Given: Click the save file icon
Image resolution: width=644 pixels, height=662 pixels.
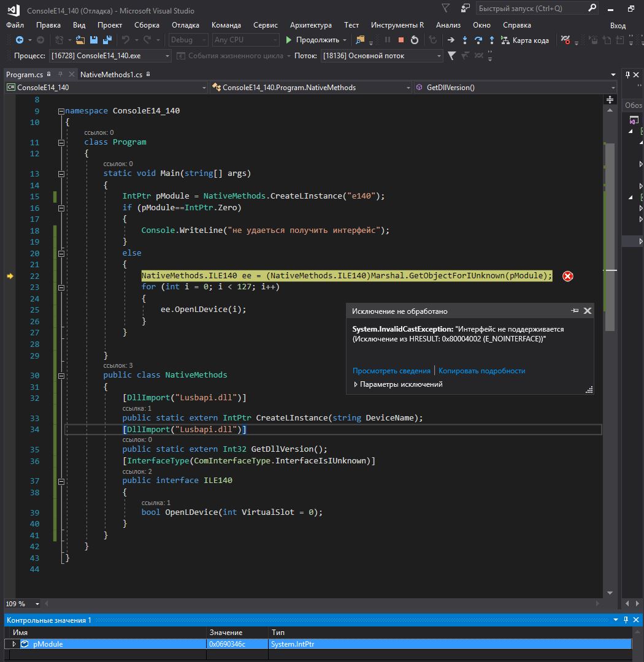Looking at the screenshot, I should [94, 40].
